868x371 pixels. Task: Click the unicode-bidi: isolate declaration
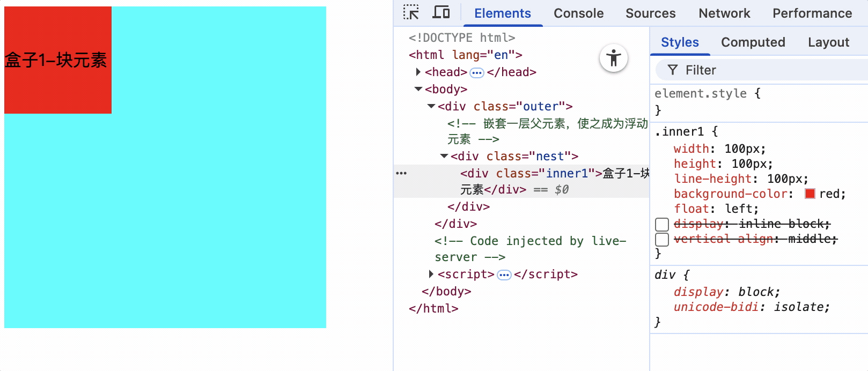[x=752, y=307]
